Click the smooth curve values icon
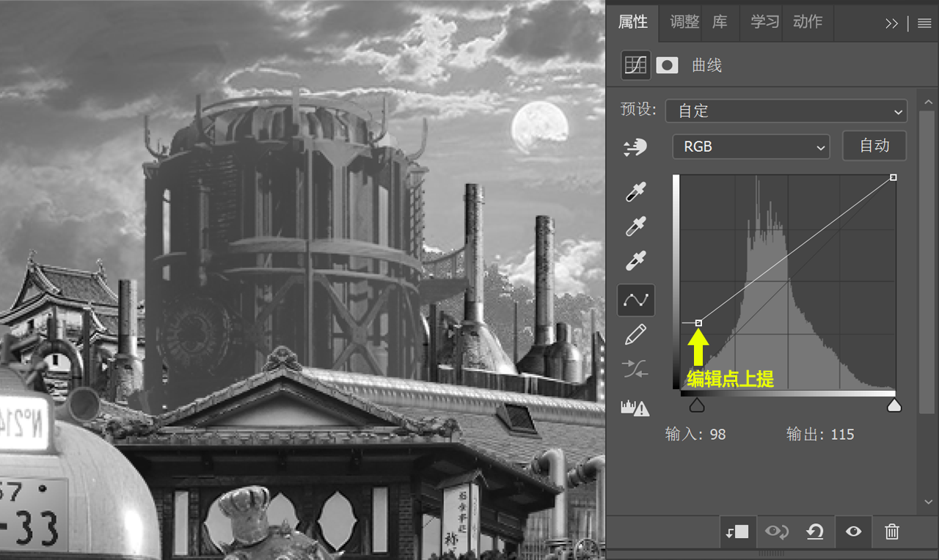The image size is (939, 560). (635, 369)
